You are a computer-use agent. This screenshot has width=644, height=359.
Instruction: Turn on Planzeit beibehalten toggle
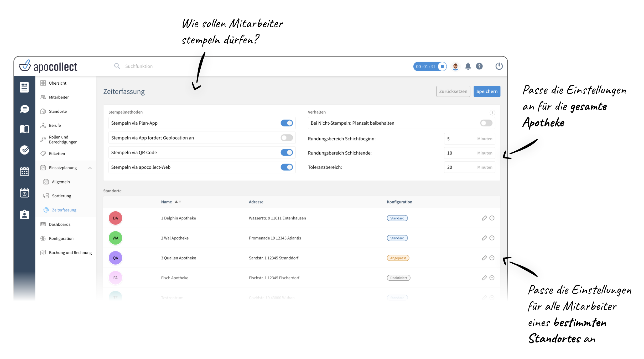coord(486,123)
